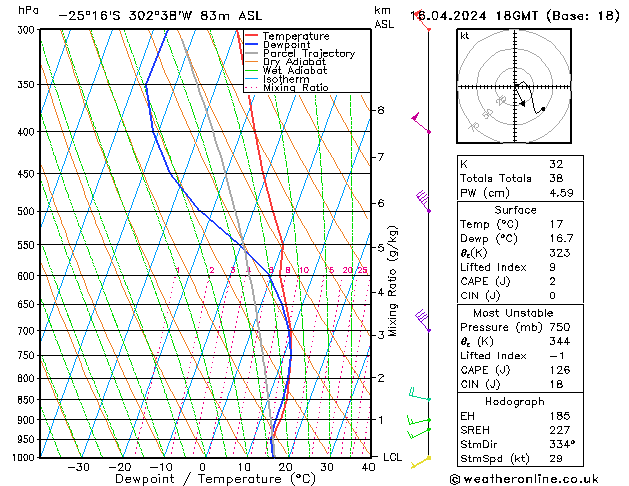This screenshot has height=486, width=629.
Task: Click the hPa unit label
Action: [x=28, y=10]
